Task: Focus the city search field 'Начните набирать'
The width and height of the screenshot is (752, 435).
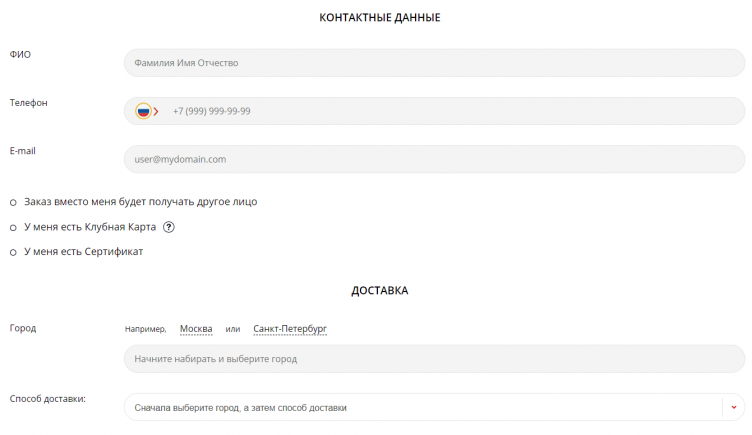Action: click(x=434, y=359)
